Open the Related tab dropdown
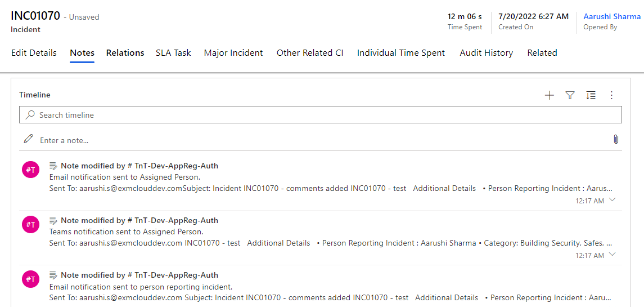 point(542,53)
